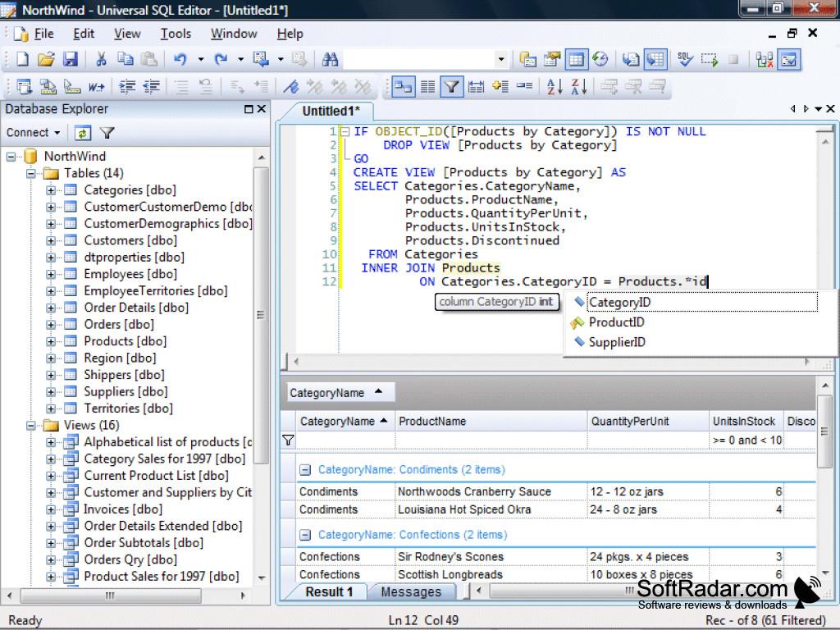
Task: Run the selection with the dashed-box play icon
Action: point(710,59)
